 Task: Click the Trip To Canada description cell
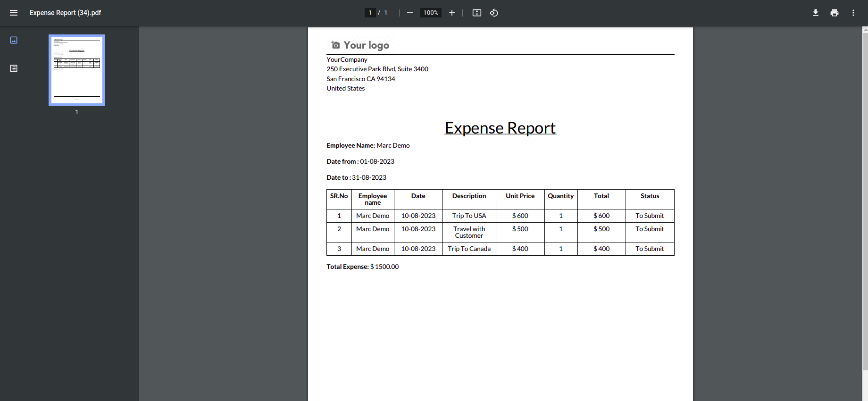coord(469,249)
